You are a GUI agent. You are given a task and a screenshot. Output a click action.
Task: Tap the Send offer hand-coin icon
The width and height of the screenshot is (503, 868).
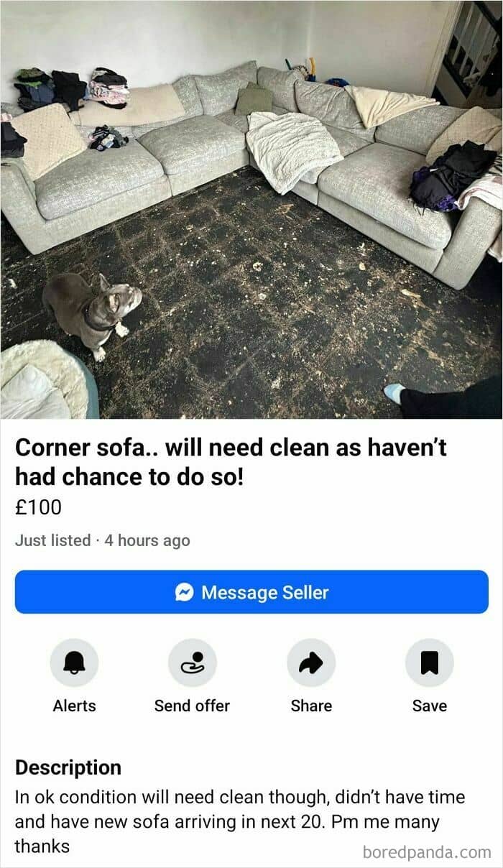pos(192,662)
